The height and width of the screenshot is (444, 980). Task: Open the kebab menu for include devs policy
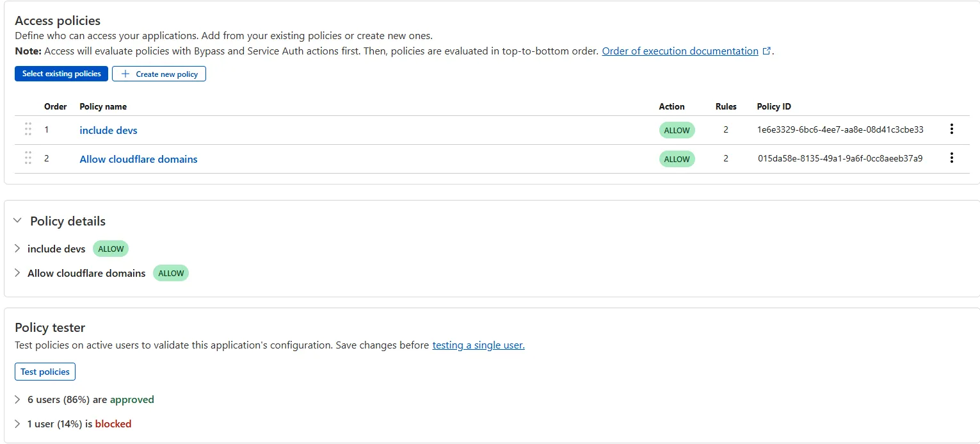pyautogui.click(x=952, y=129)
